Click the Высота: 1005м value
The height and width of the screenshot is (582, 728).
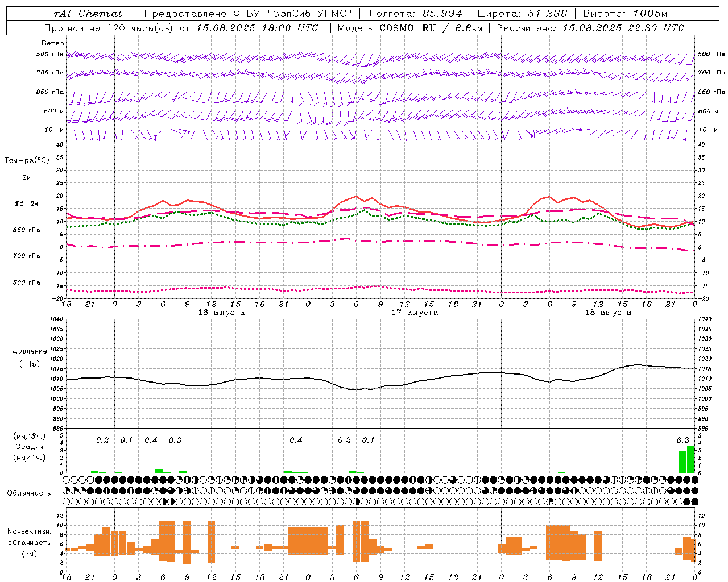[x=626, y=14]
